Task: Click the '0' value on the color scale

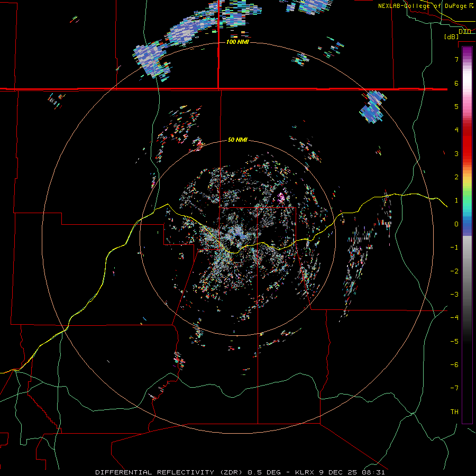Action: click(456, 224)
